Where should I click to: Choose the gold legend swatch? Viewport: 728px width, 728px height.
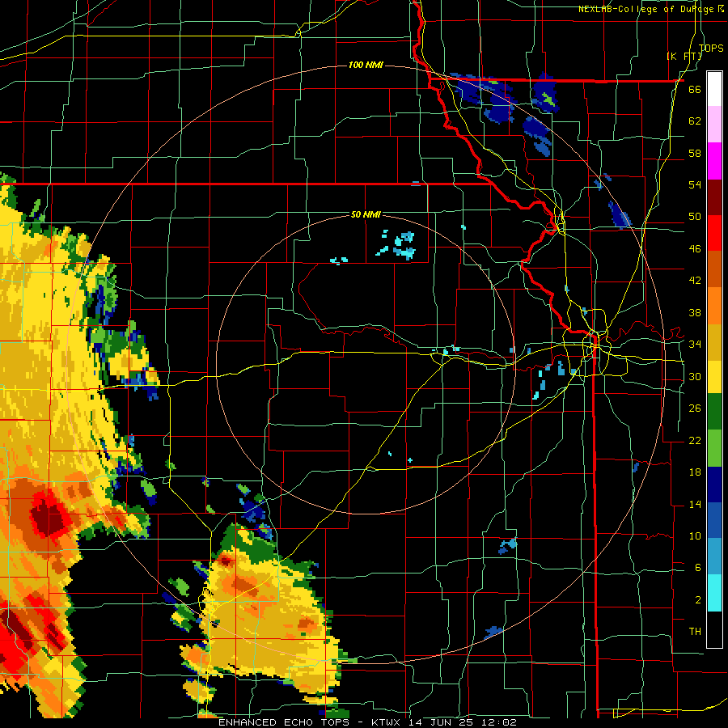point(714,341)
